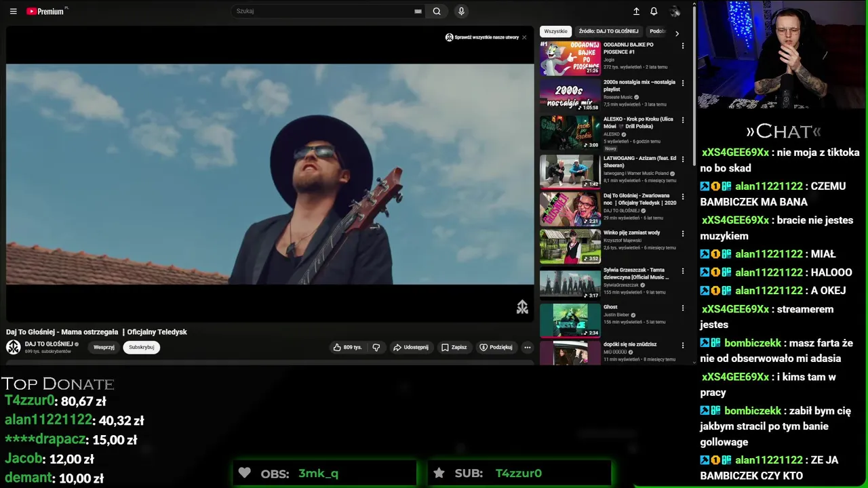Open DAJ TO GŁOŚNIEJ channel name under video
Viewport: 868px width, 488px height.
(49, 344)
